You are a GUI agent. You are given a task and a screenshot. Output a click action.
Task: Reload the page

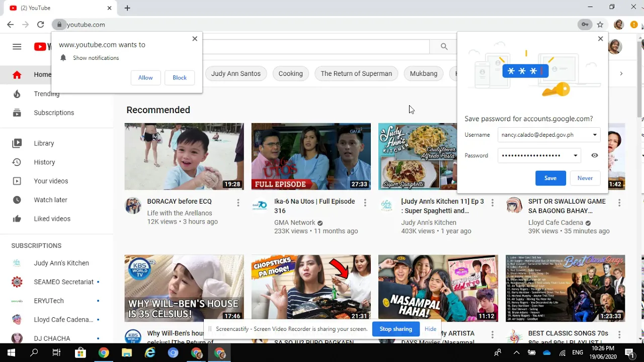pyautogui.click(x=41, y=25)
